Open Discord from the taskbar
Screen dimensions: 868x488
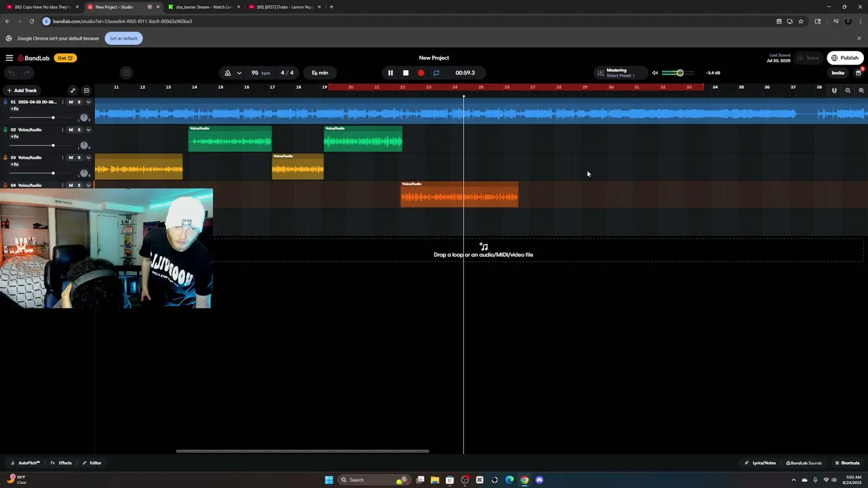tap(539, 480)
